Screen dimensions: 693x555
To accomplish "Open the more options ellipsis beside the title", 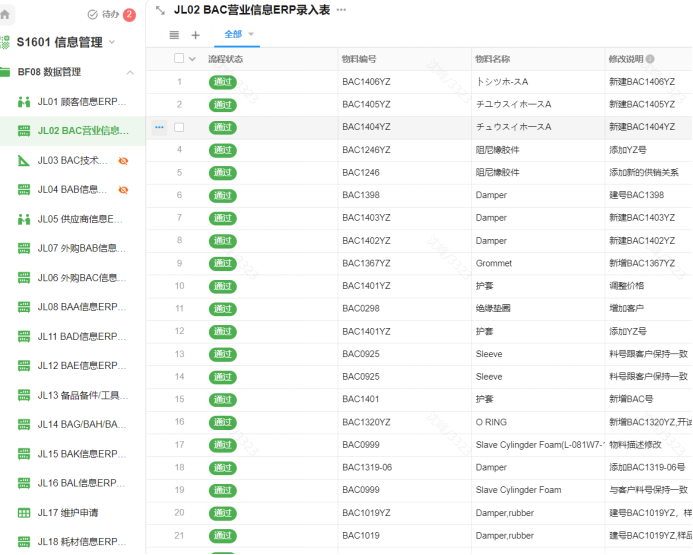I will click(x=341, y=10).
